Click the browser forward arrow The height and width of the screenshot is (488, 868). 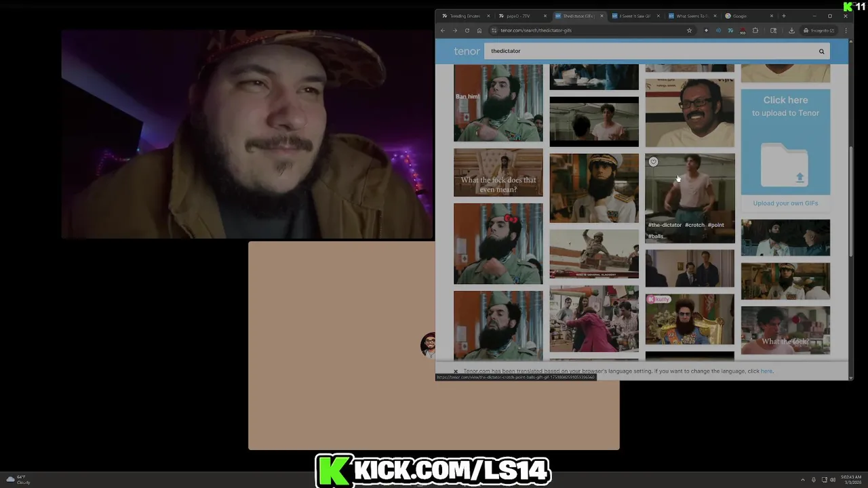[x=455, y=30]
